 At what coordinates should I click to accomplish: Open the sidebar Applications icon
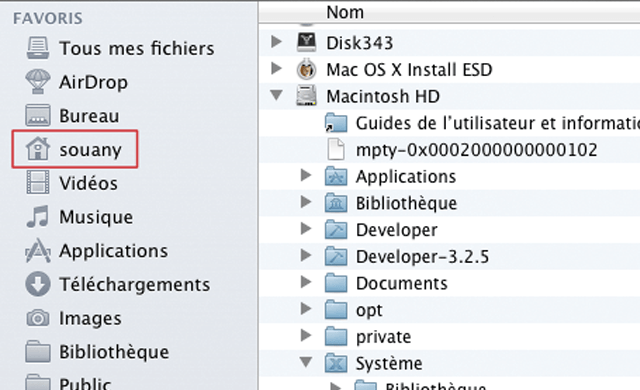pyautogui.click(x=38, y=250)
